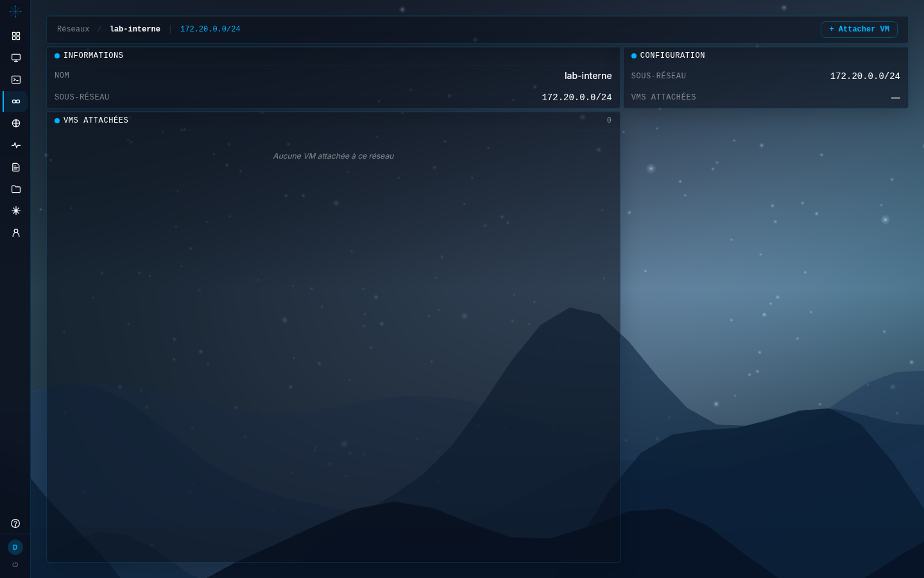Click the VMS ATTACHÉES dash value in Configuration

[896, 98]
